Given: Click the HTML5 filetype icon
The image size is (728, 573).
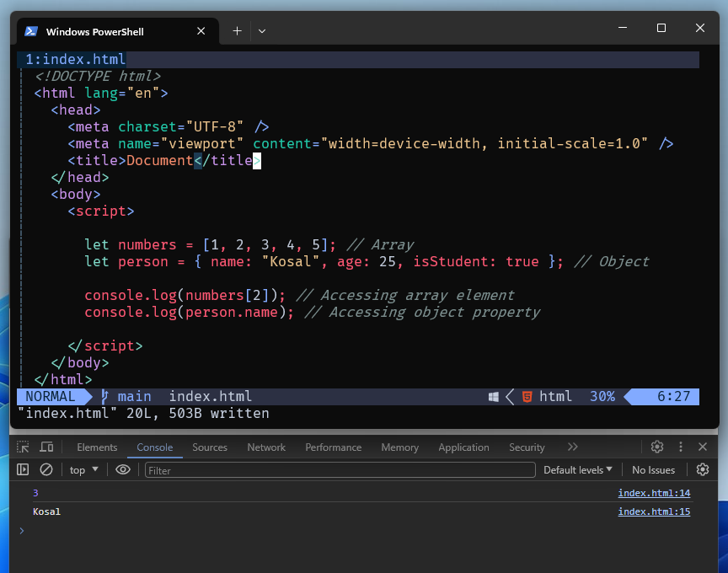Looking at the screenshot, I should pos(527,397).
